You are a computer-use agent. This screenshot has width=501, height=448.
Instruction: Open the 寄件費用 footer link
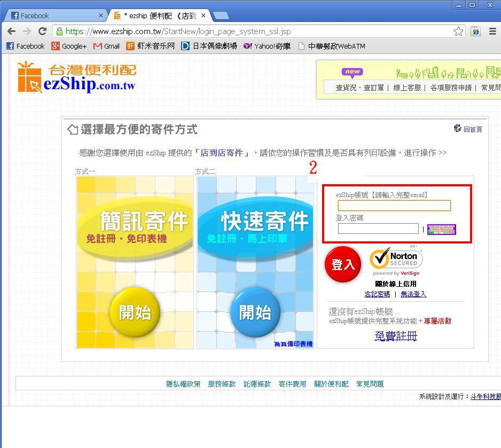click(292, 384)
